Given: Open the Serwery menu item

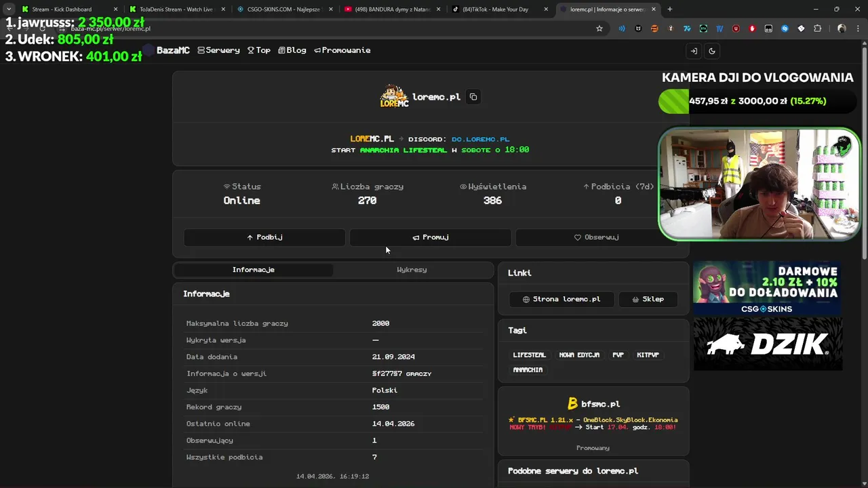Looking at the screenshot, I should pyautogui.click(x=218, y=50).
